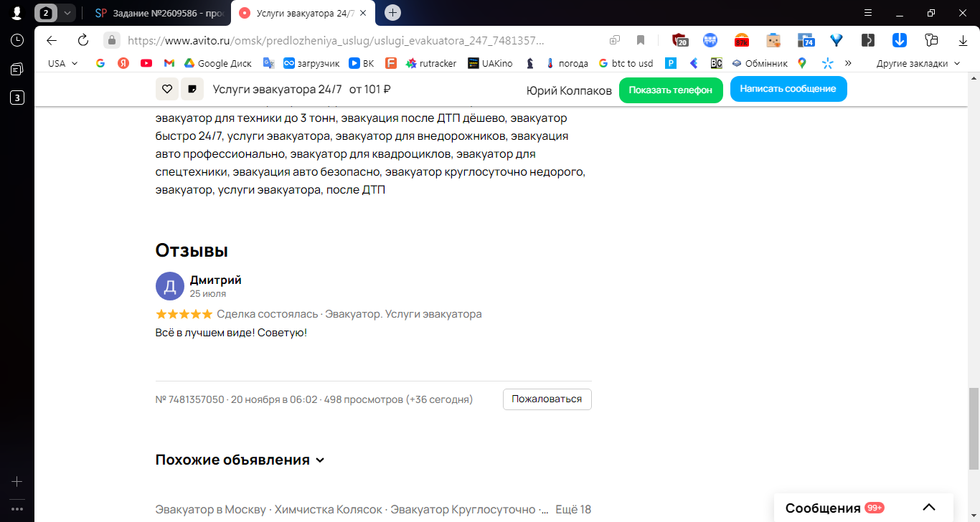Click the Показать телефон button
The image size is (980, 522).
671,90
